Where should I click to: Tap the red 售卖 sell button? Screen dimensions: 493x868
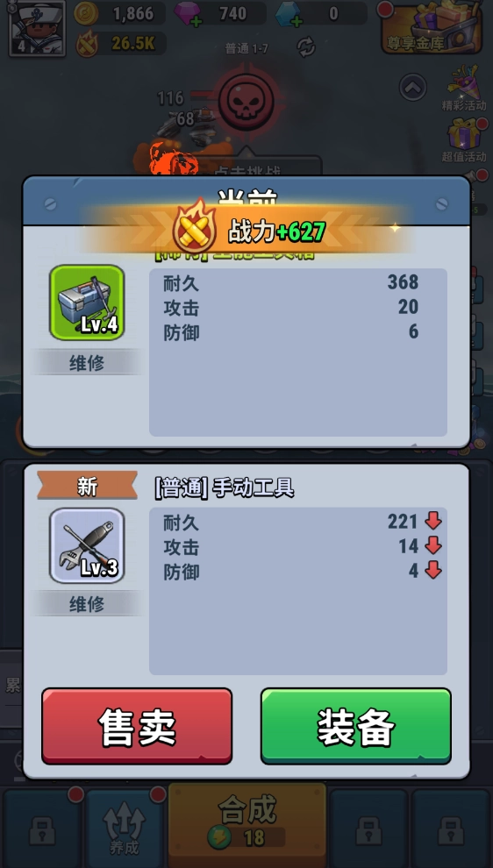137,726
